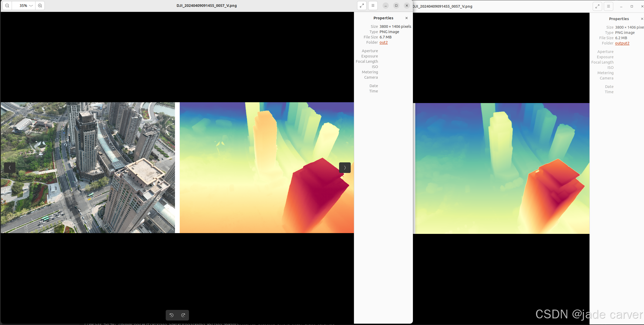Image resolution: width=644 pixels, height=325 pixels.
Task: Enter fullscreen in left viewer window
Action: point(362,6)
